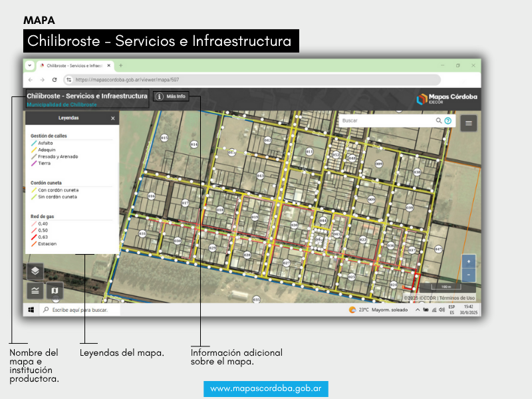Open the base map selector icon
532x399 pixels.
click(54, 291)
